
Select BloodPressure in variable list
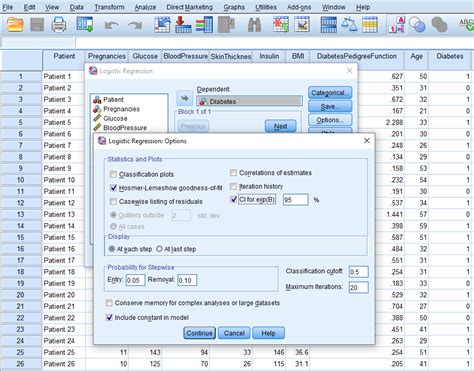pos(125,128)
